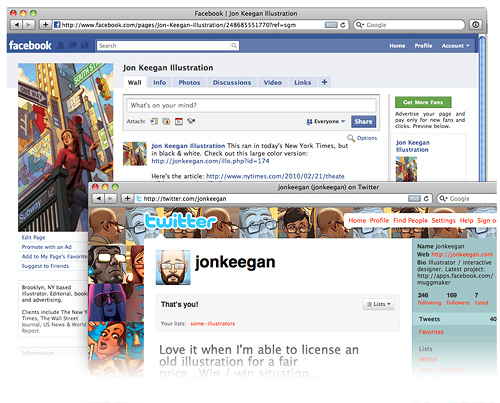This screenshot has width=500, height=403.
Task: Click the What's on your mind field
Action: (x=251, y=105)
